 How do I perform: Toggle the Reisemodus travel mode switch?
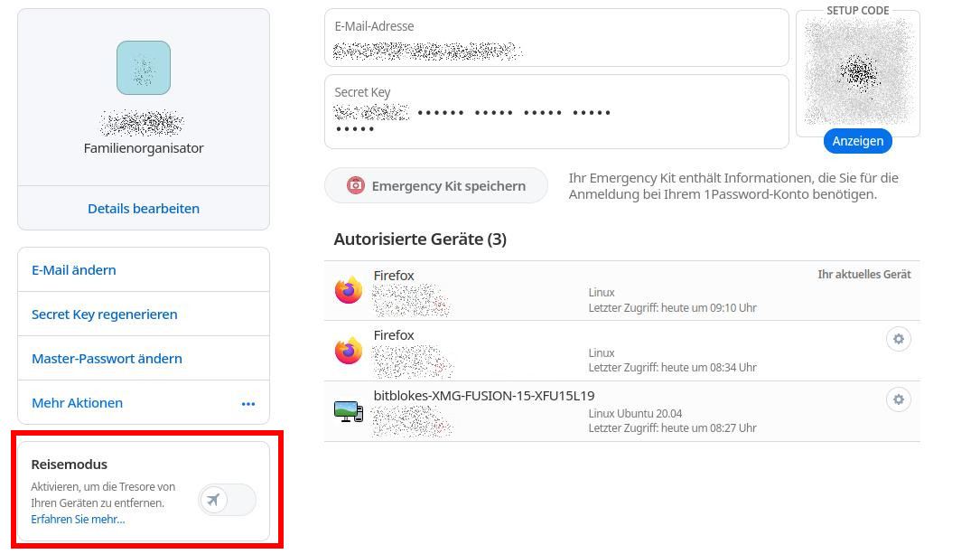point(228,500)
